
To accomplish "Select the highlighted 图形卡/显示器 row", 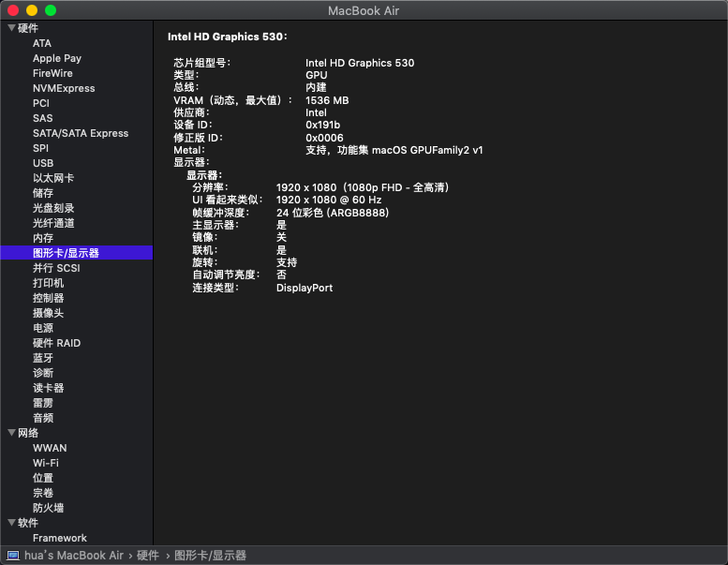I will (x=77, y=253).
